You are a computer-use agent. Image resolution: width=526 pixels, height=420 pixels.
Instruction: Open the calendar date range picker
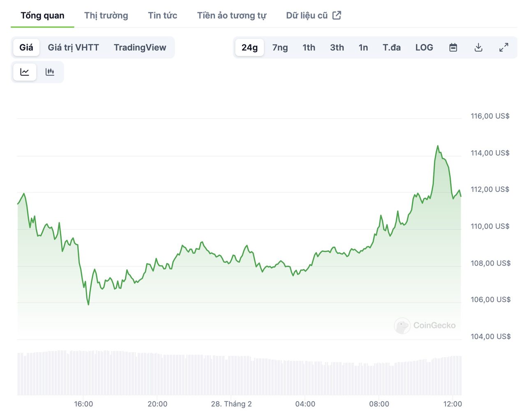453,48
